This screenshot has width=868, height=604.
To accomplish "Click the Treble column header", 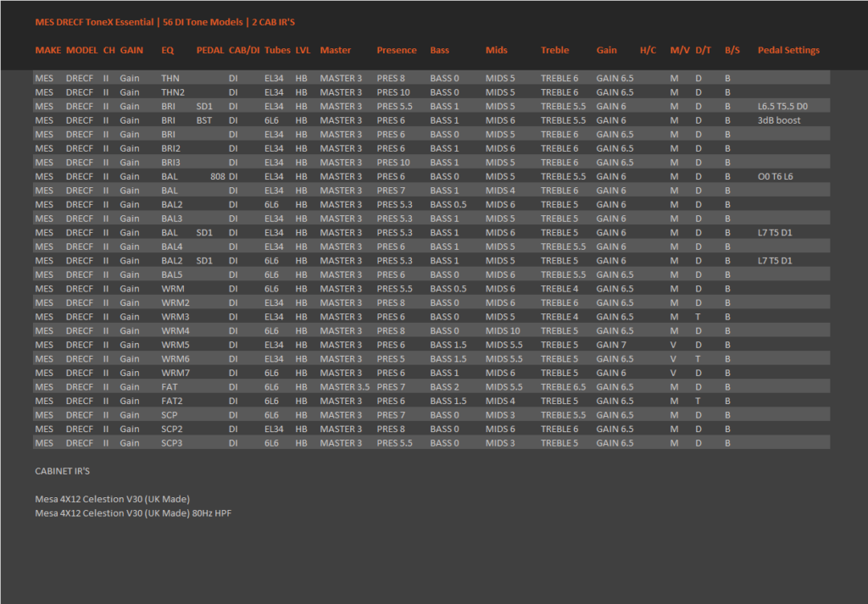I will point(554,50).
